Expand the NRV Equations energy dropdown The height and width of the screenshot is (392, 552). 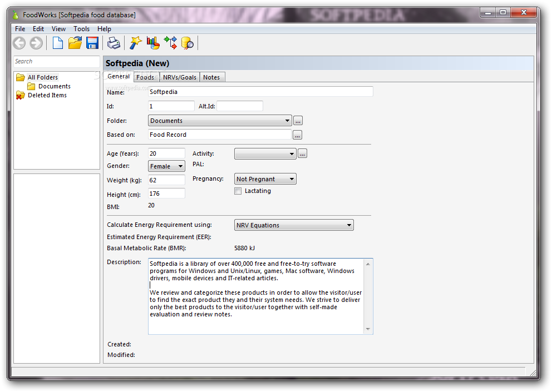coord(294,225)
